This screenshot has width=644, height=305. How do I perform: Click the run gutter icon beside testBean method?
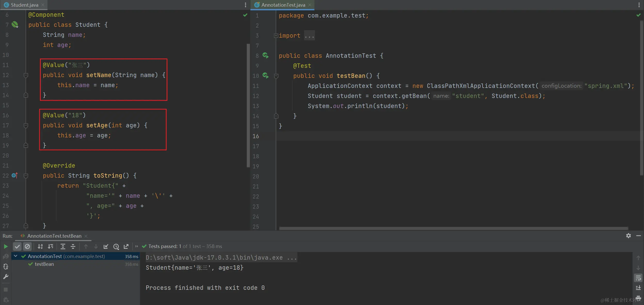tap(265, 76)
